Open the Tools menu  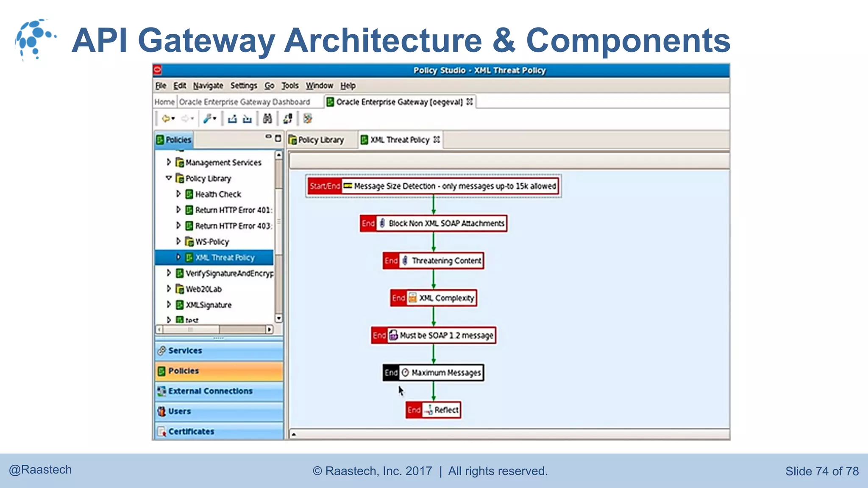point(290,86)
